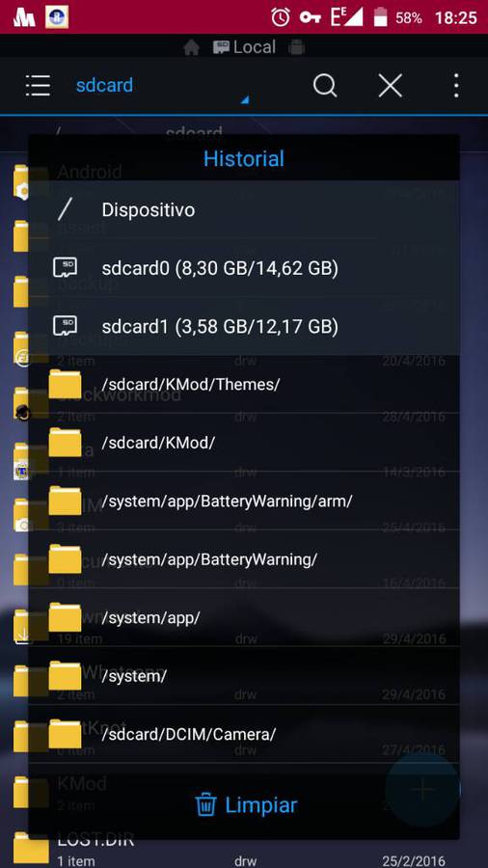
Task: Open the hamburger navigation menu
Action: pos(38,86)
